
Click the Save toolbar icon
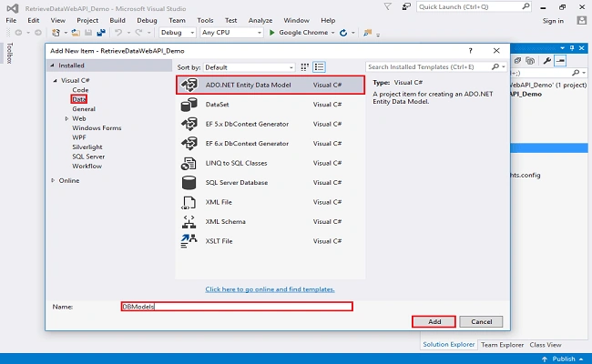click(88, 33)
